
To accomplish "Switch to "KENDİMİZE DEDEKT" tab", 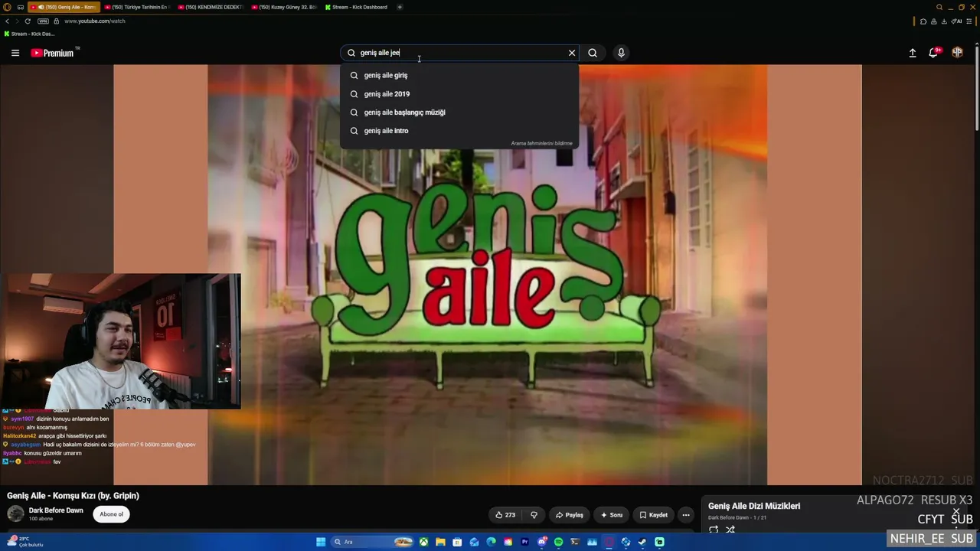I will (x=210, y=7).
